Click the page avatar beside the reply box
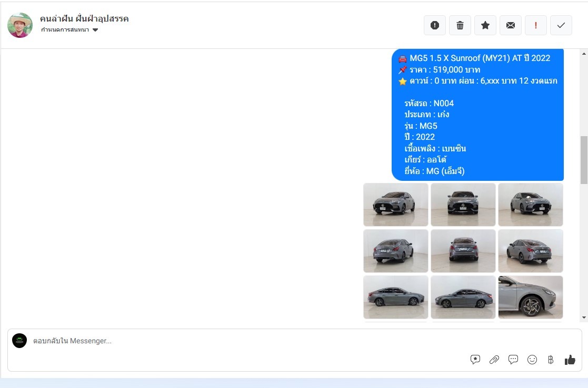The height and width of the screenshot is (388, 588). [19, 341]
